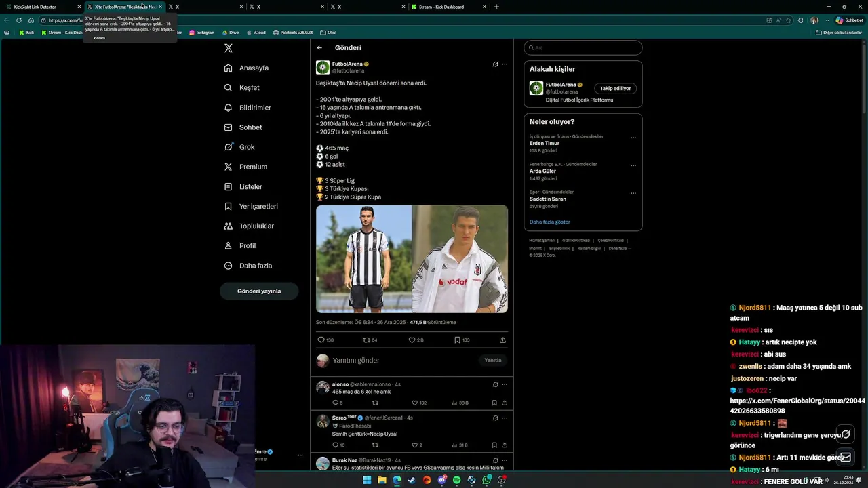Click Grok icon on Burak Naz reply

pos(495,460)
